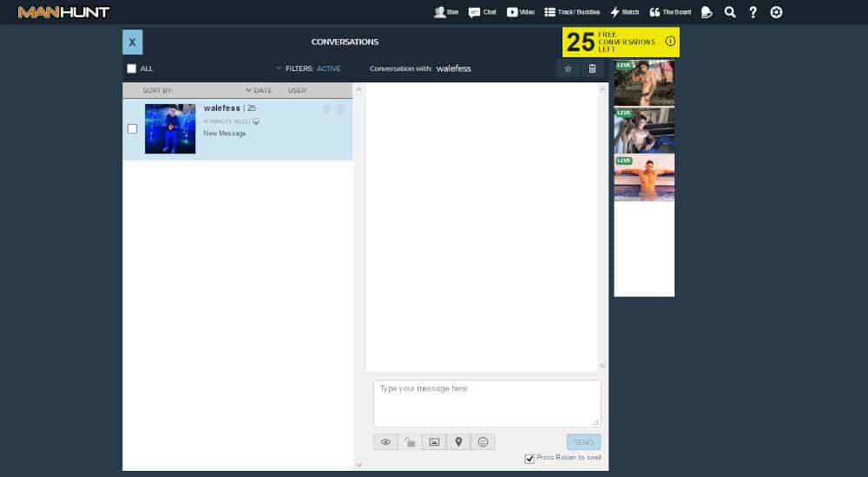
Task: Click the conversation list scroll-up arrow
Action: tap(358, 89)
